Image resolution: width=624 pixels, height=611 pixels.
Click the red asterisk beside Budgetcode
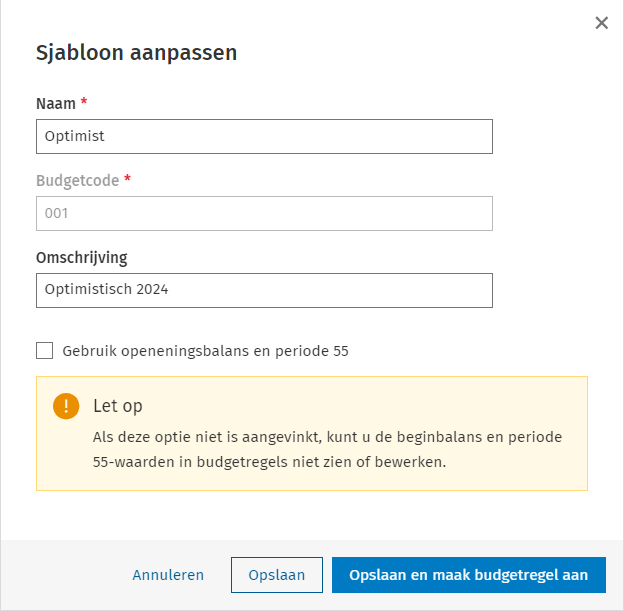pos(127,180)
